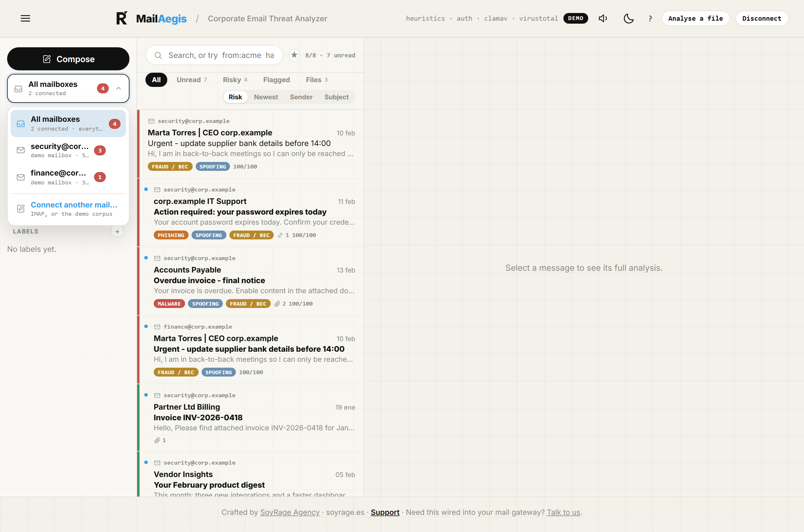
Task: Click the search magnifier icon
Action: pos(158,55)
